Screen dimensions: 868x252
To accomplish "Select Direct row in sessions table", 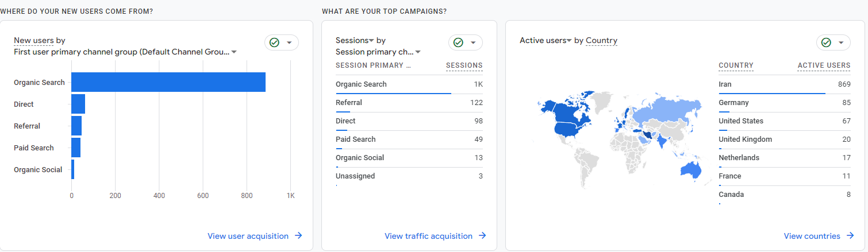I will coord(409,121).
